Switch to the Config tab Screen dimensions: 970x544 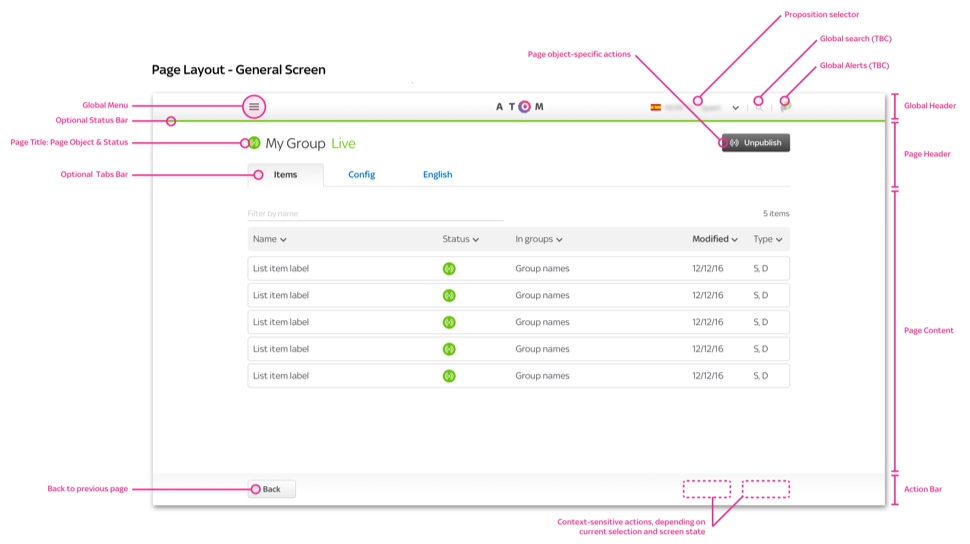point(361,175)
